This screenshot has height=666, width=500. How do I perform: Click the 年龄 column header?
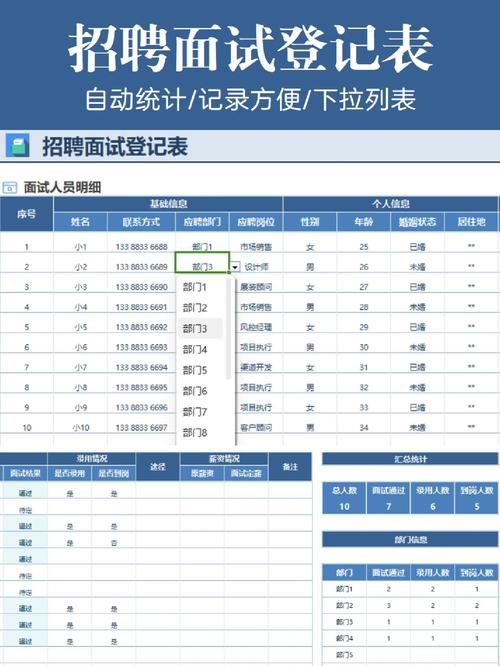tap(364, 222)
